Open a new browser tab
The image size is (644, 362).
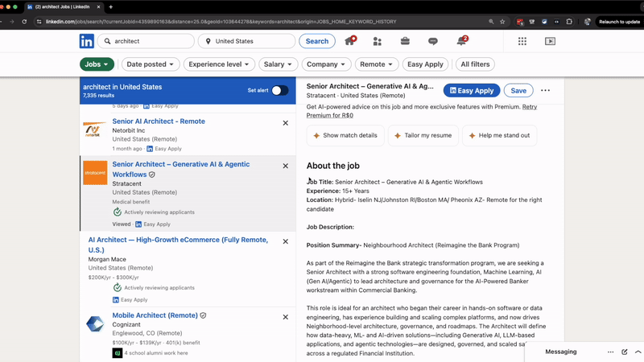tap(111, 7)
